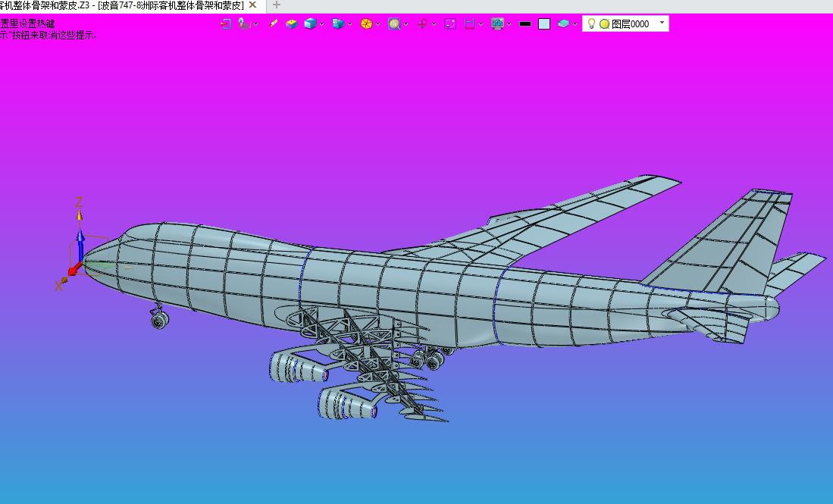Expand the monitor display dropdown arrow

[509, 24]
